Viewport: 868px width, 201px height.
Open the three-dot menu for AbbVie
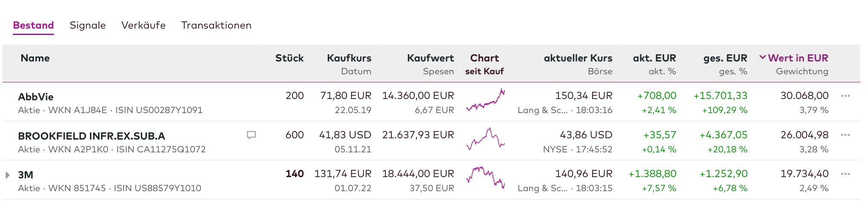[x=845, y=96]
